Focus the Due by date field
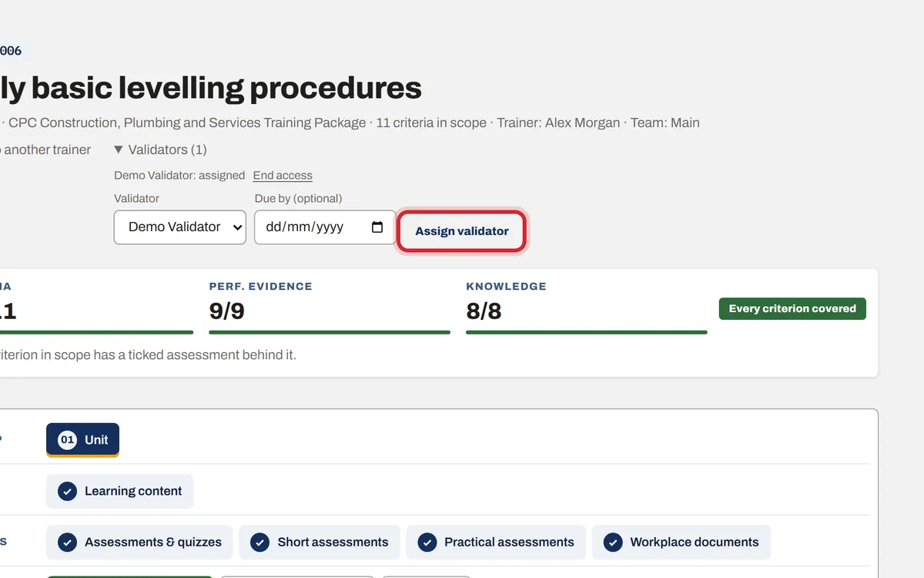Image resolution: width=924 pixels, height=578 pixels. point(325,227)
